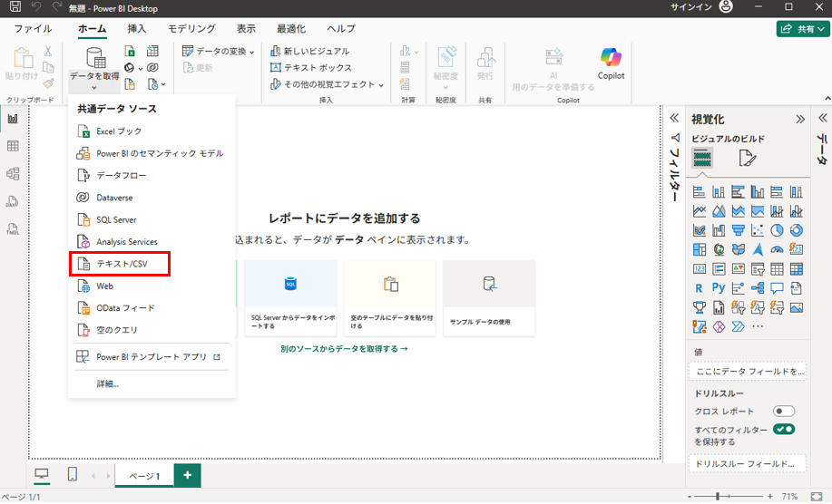This screenshot has height=504, width=832.
Task: Choose OData フィード from the menu
Action: [152, 308]
